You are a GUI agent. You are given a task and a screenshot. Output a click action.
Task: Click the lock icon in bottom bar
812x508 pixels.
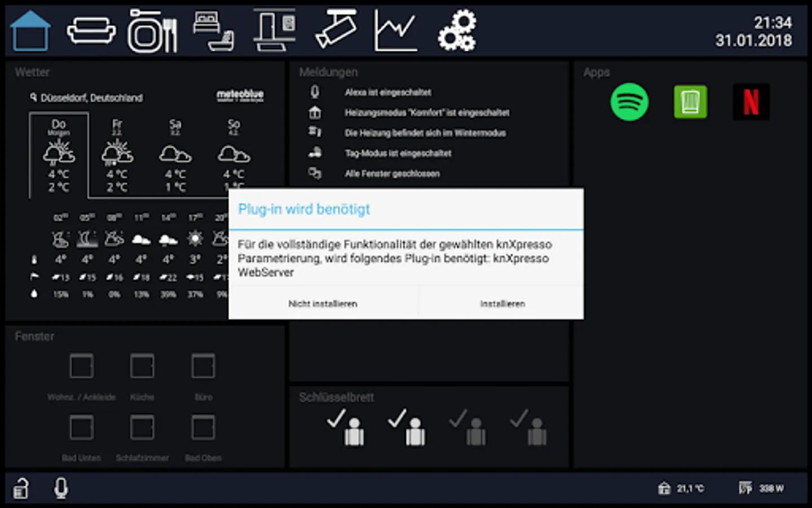tap(21, 488)
